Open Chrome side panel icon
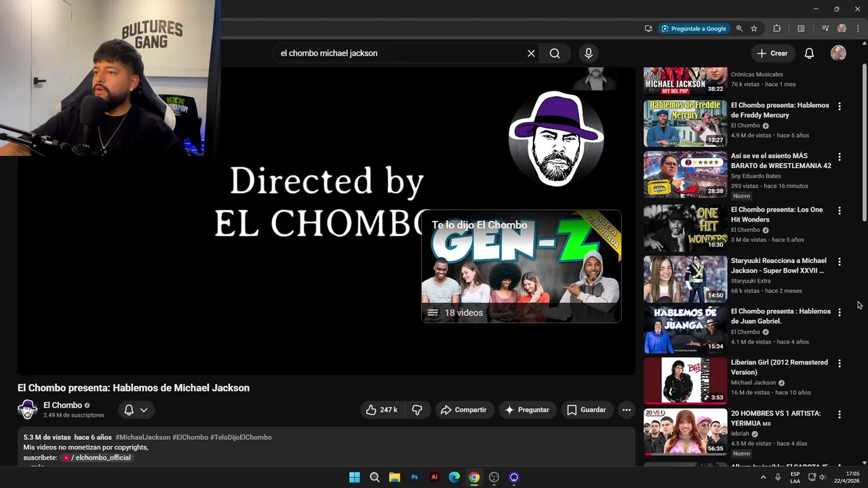The width and height of the screenshot is (868, 488). pos(801,28)
